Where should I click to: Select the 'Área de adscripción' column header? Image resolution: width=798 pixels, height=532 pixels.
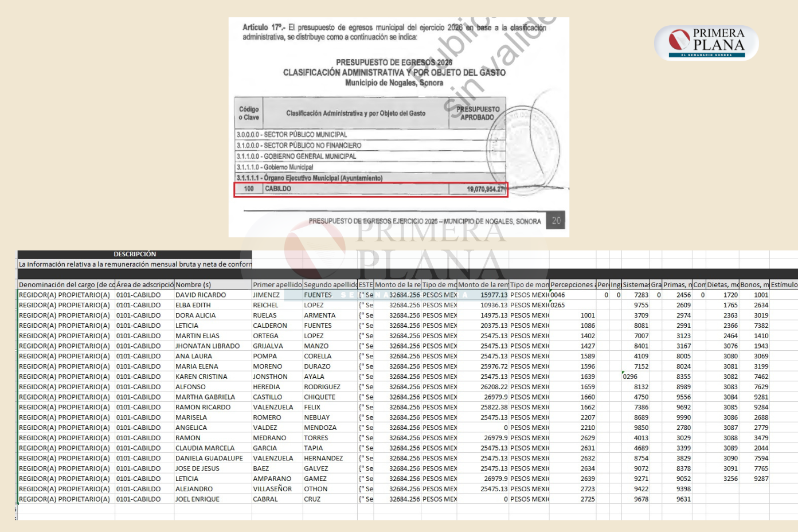coord(144,284)
